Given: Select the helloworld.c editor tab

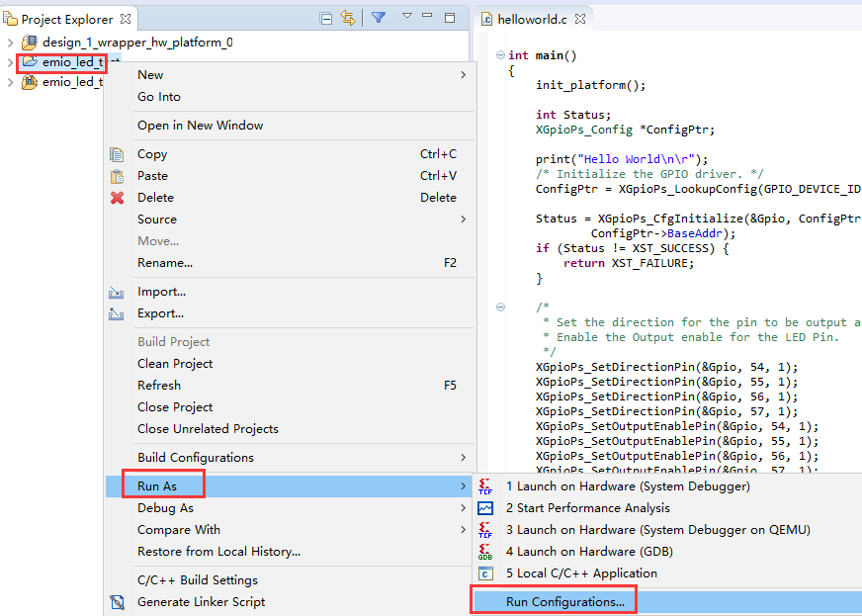Looking at the screenshot, I should (532, 19).
